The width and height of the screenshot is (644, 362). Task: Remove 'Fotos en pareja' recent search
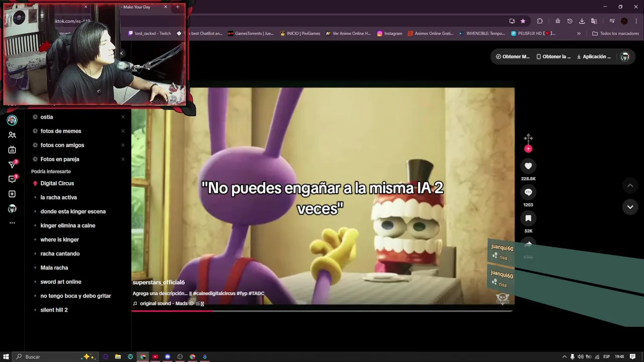(x=123, y=159)
